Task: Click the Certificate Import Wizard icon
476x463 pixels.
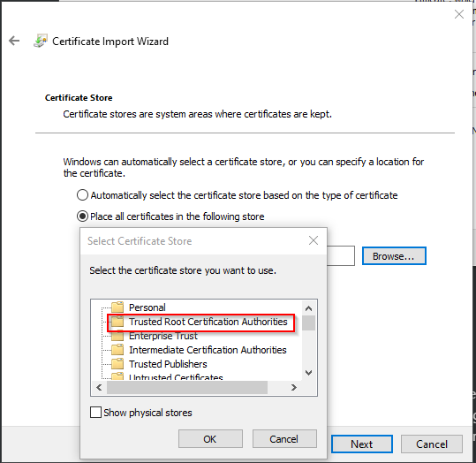Action: click(x=41, y=41)
